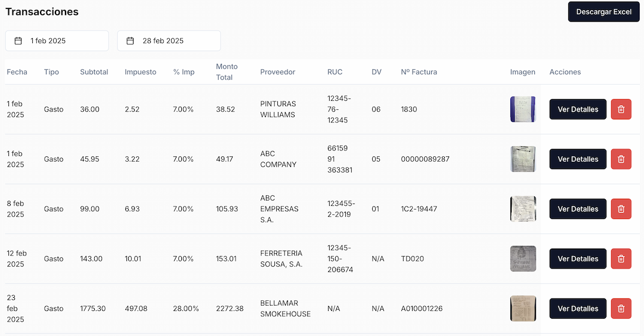
Task: Click the PINTURAS WILLIAMS provider cell
Action: click(278, 109)
